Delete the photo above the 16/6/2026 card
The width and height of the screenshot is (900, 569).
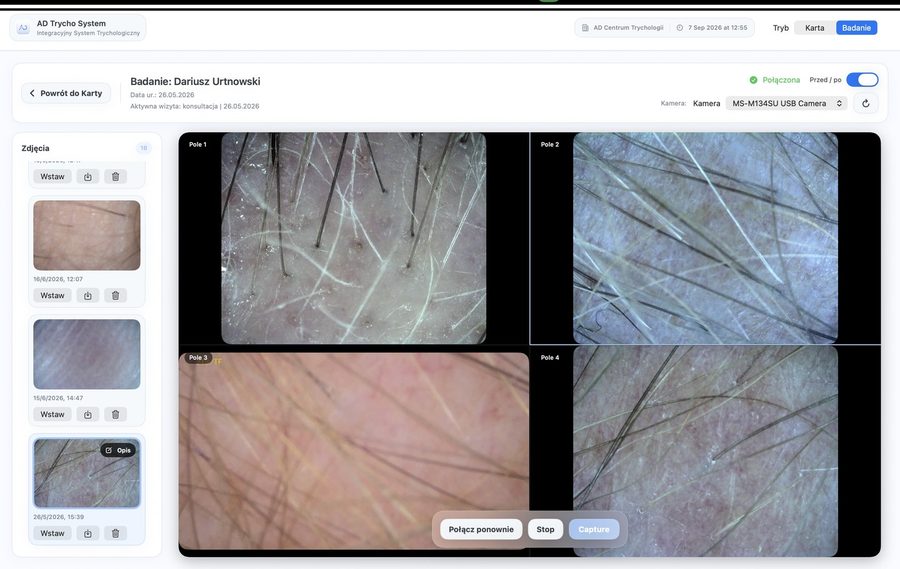click(115, 177)
